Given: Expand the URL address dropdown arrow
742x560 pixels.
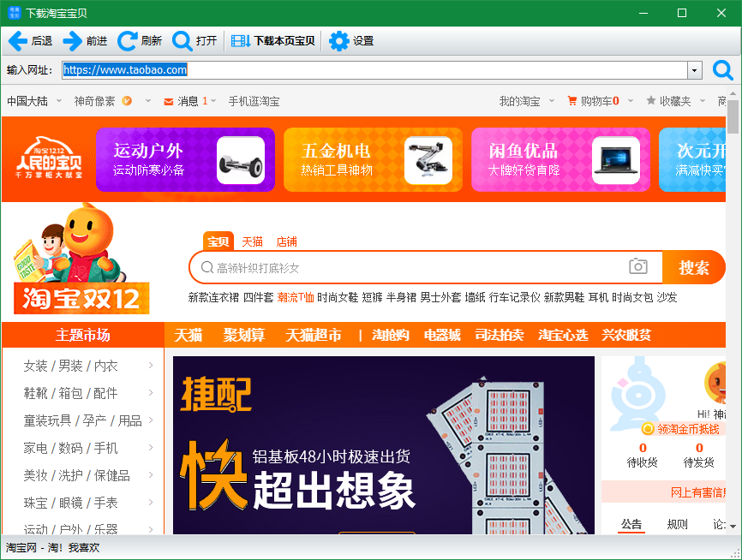Looking at the screenshot, I should [x=694, y=70].
